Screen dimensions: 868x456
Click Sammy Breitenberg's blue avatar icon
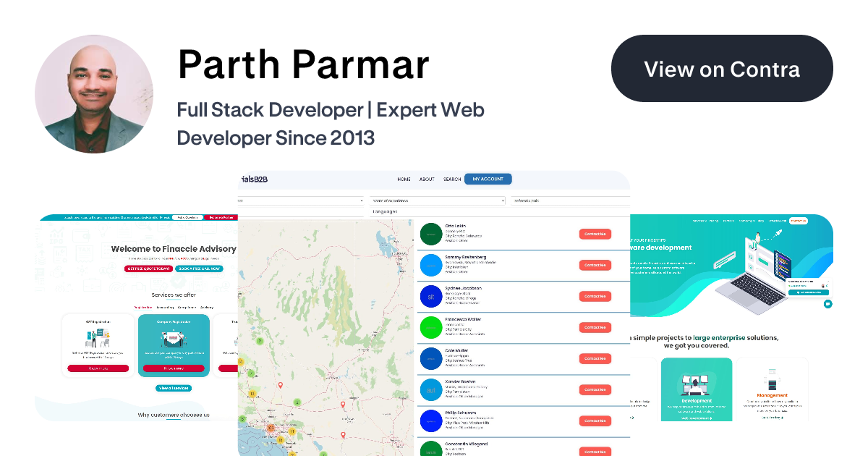[x=431, y=265]
